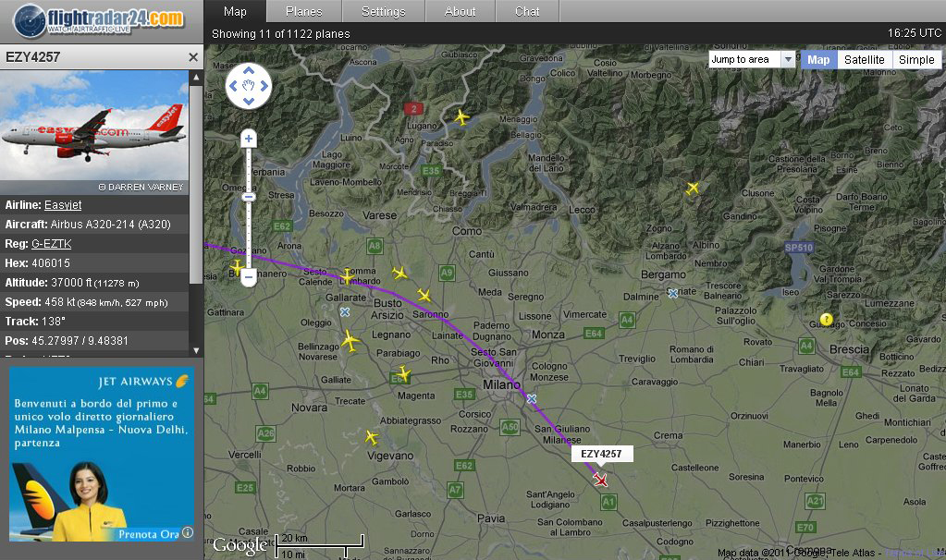Select the yellow plane near Oleggio
The height and width of the screenshot is (560, 946).
[350, 341]
